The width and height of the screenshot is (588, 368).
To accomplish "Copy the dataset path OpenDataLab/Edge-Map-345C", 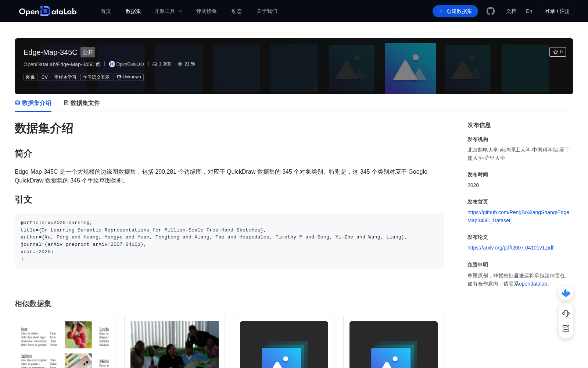I will [x=98, y=64].
